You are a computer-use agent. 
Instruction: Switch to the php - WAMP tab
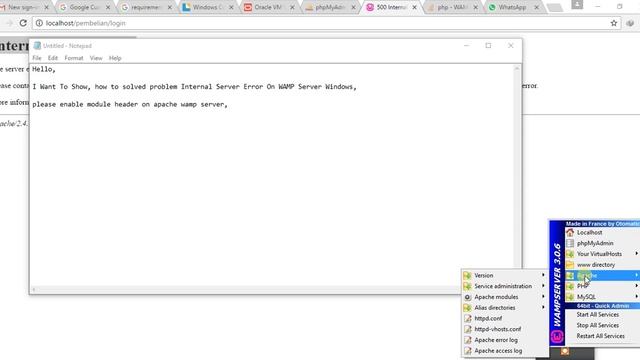pos(452,7)
